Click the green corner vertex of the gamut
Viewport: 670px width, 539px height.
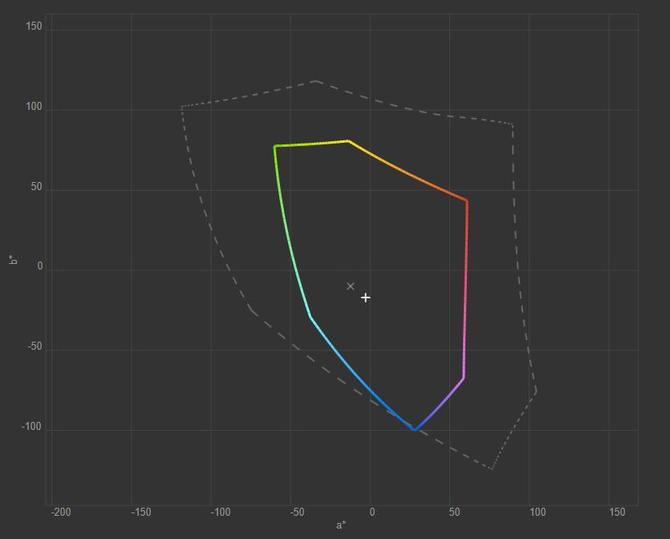tap(275, 147)
